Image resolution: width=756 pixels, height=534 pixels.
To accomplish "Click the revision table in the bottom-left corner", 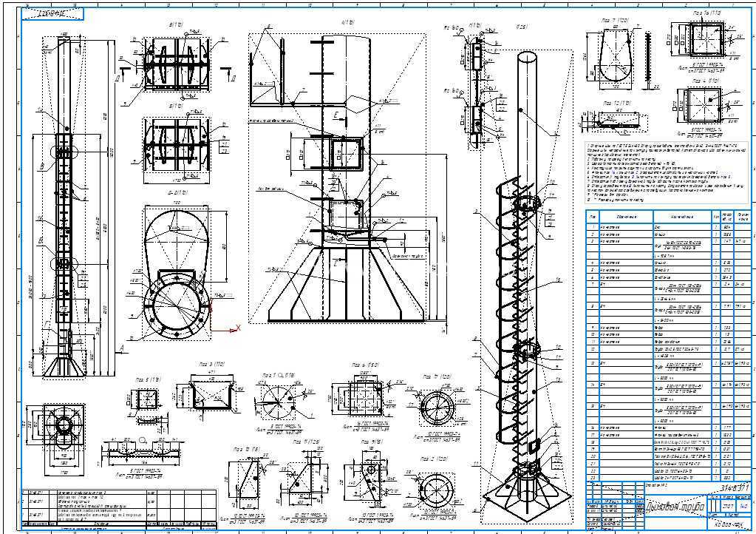I will pos(118,510).
